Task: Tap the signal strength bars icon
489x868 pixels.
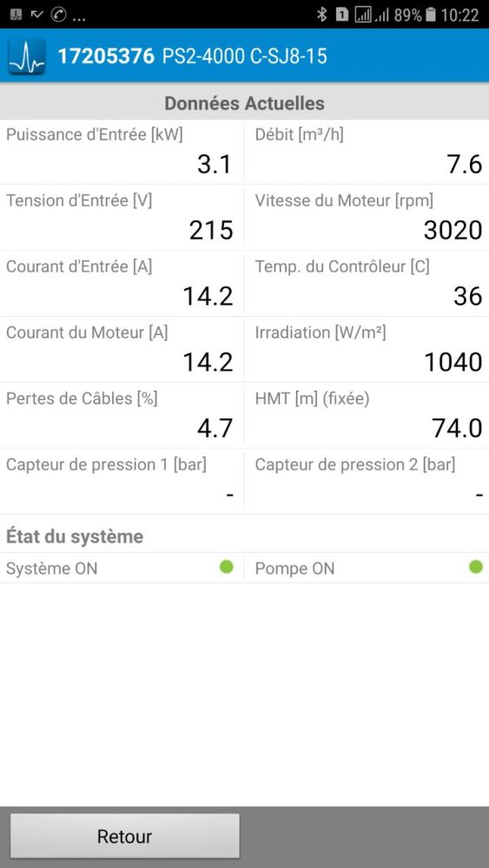Action: pos(381,15)
